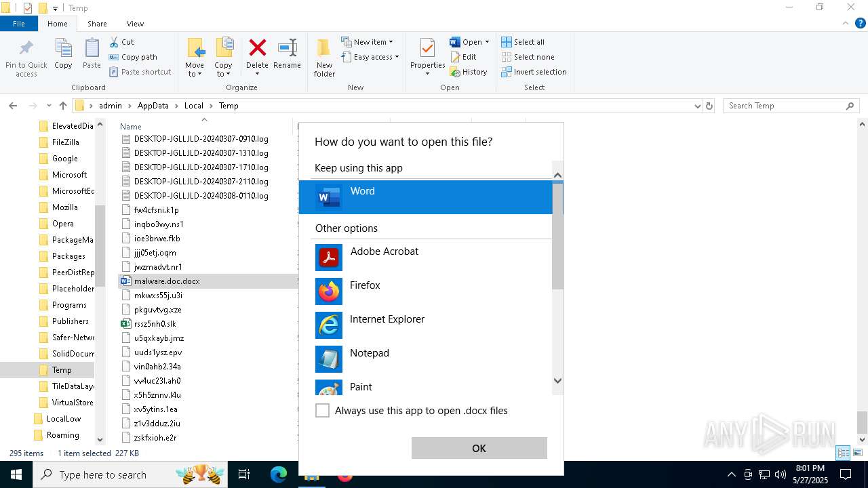Show hidden system tray icons
868x488 pixels.
point(731,474)
